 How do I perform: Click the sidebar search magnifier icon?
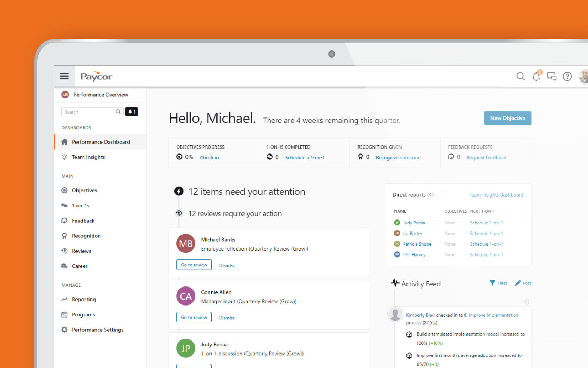[118, 112]
